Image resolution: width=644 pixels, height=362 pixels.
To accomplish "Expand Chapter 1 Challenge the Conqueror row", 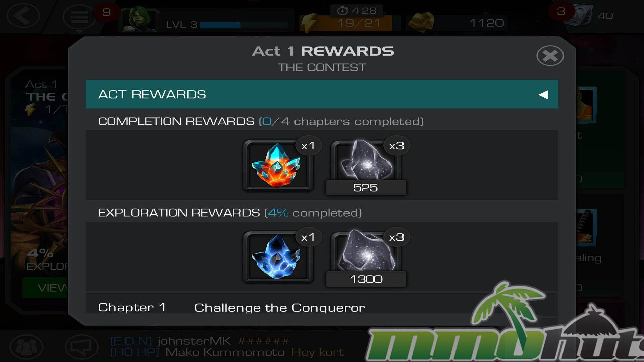I will click(322, 307).
